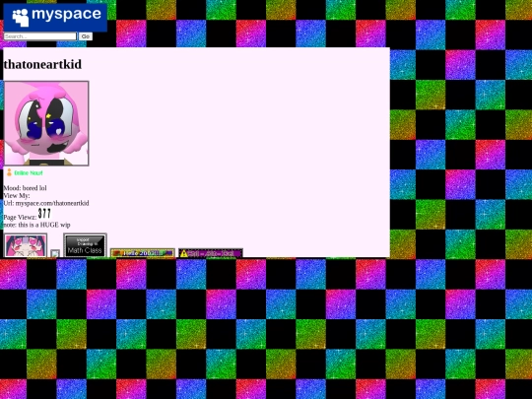532x399 pixels.
Task: Click the note about HUGE wip
Action: pyautogui.click(x=36, y=225)
